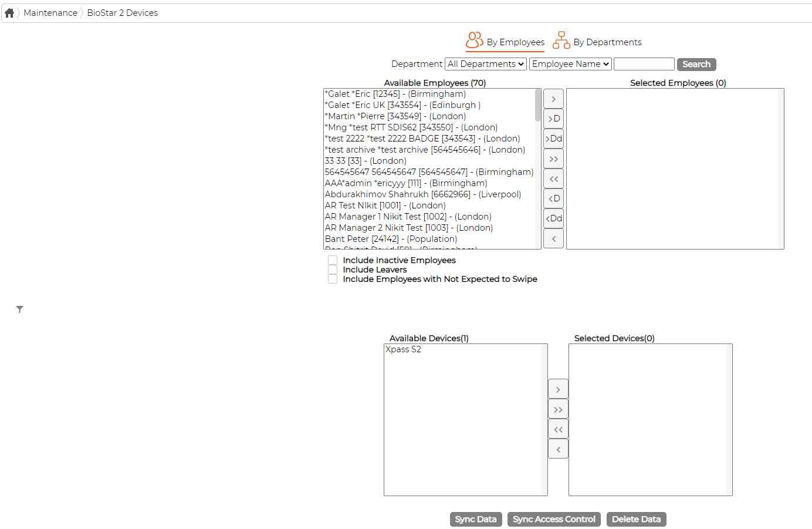The height and width of the screenshot is (529, 812).
Task: Add selected device with > button
Action: click(558, 389)
